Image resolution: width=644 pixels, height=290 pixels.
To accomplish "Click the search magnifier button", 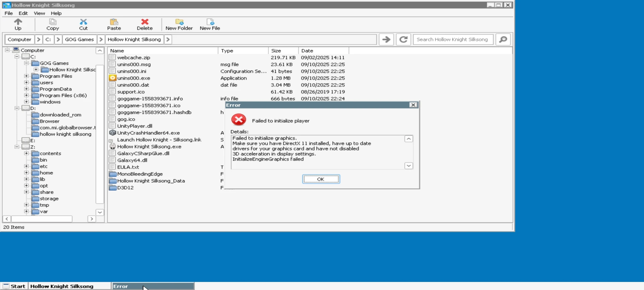I will click(503, 39).
